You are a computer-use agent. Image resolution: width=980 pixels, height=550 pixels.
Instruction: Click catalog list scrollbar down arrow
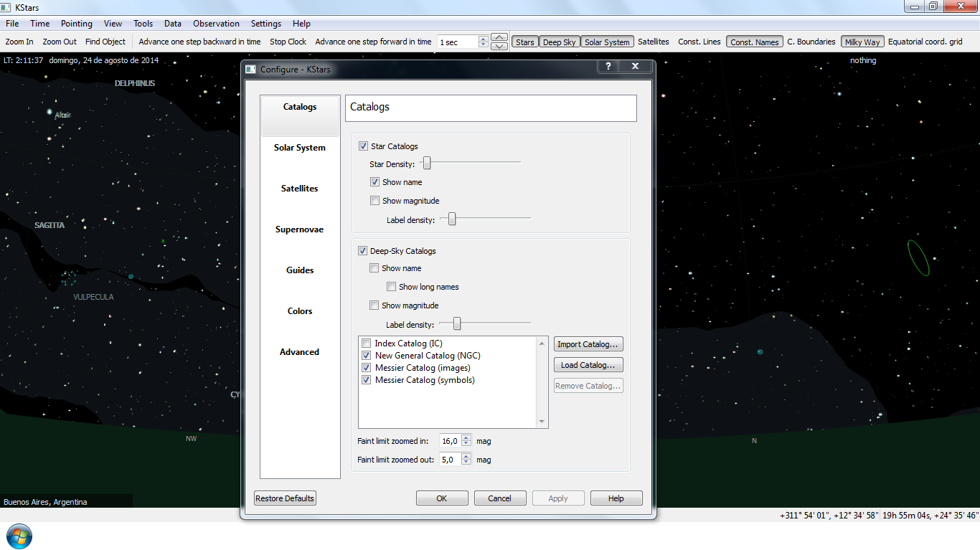542,422
